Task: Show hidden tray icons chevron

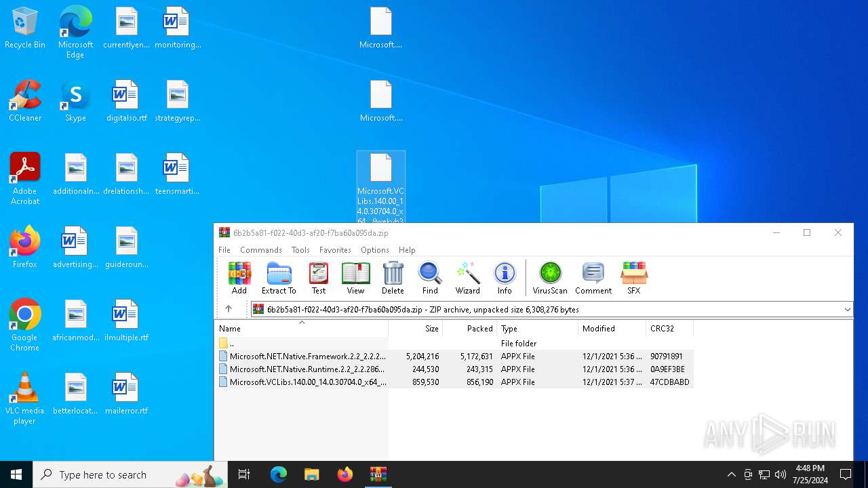Action: (731, 474)
